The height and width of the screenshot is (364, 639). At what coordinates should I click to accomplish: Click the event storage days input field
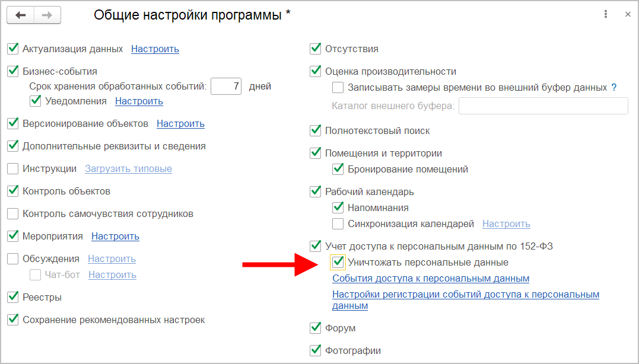[x=226, y=87]
